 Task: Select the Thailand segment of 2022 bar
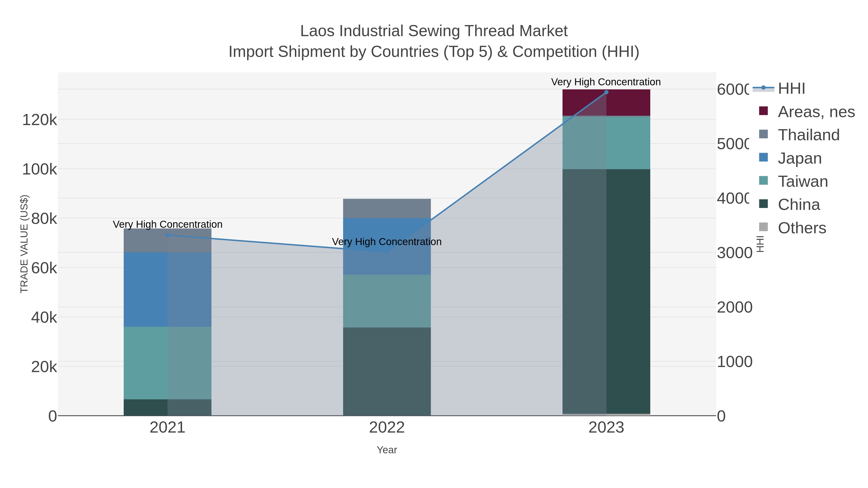tap(387, 208)
